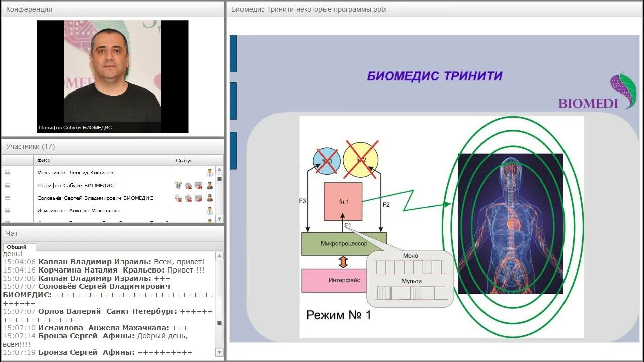The width and height of the screenshot is (644, 362).
Task: Click disabled screen-share icon in Соловьёв Сергей row
Action: coord(198,198)
